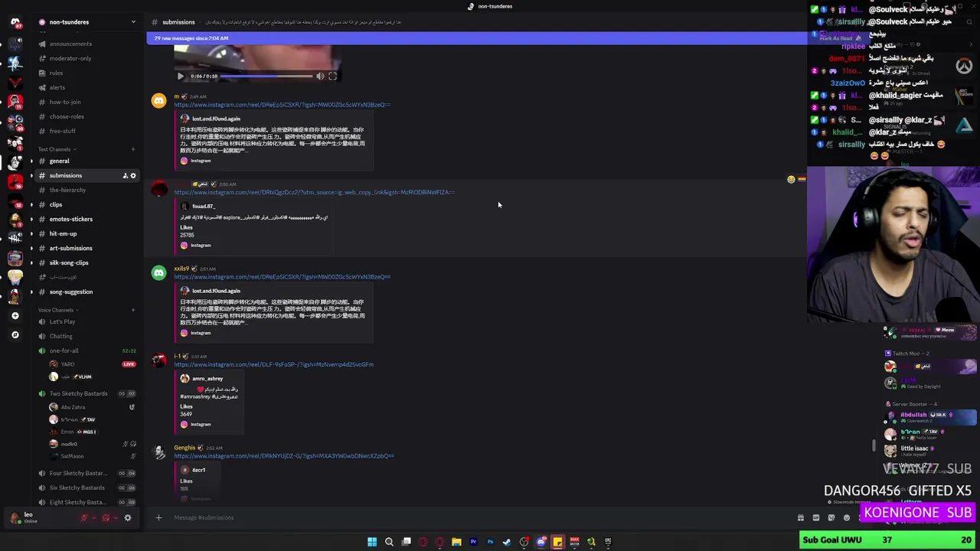980x551 pixels.
Task: Open Task View from taskbar
Action: click(406, 542)
